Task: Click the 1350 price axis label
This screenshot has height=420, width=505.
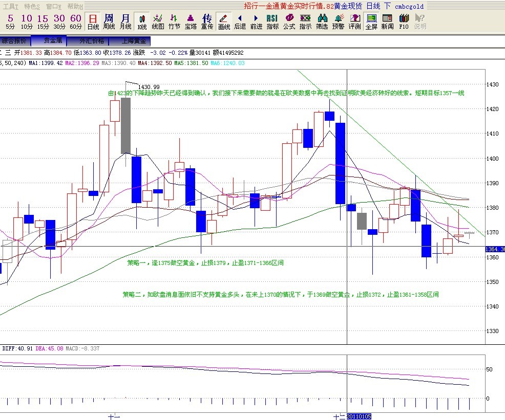Action: [492, 282]
